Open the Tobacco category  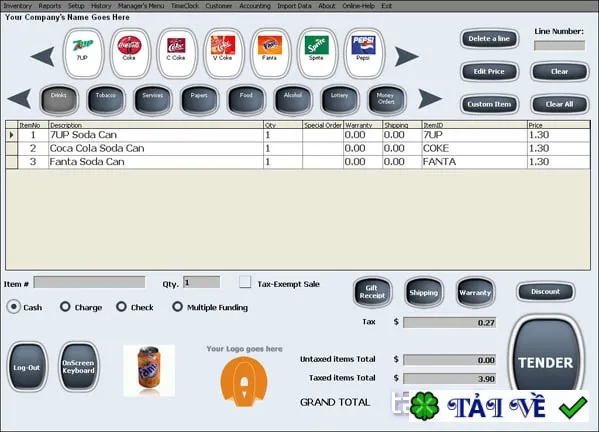(106, 100)
